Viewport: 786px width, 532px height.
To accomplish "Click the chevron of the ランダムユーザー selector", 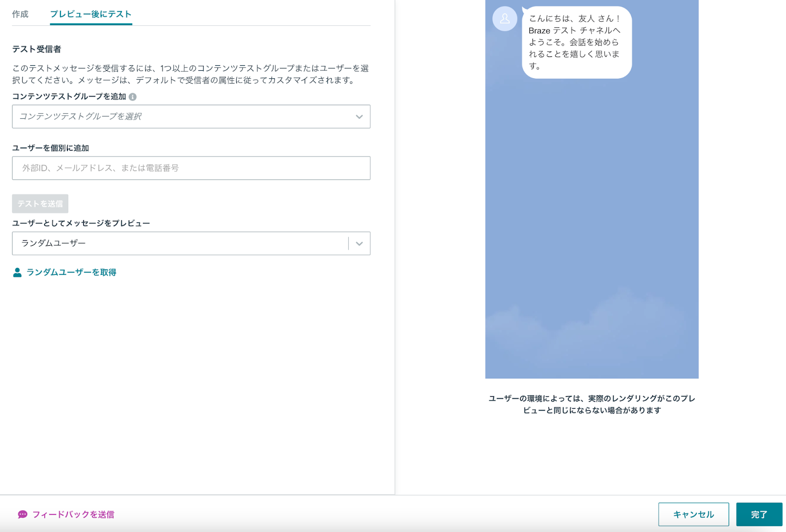I will [359, 244].
